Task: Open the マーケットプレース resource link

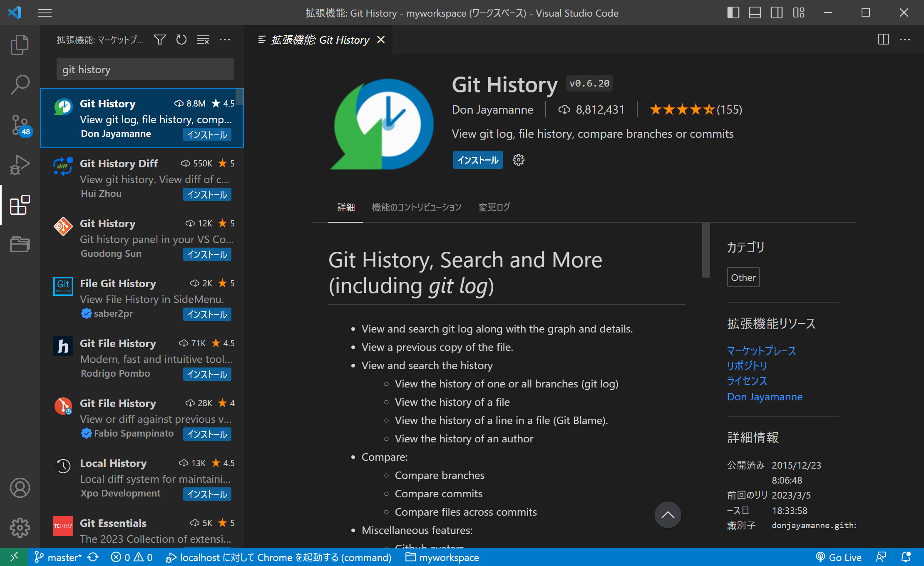Action: point(761,351)
